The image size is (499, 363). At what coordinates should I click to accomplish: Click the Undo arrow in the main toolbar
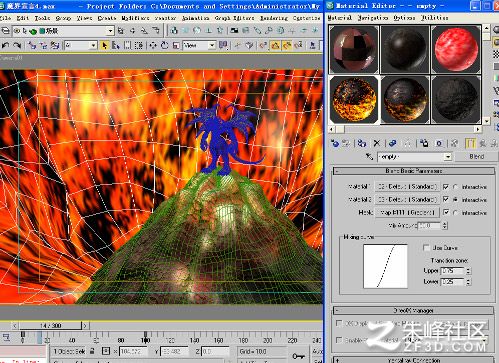pyautogui.click(x=5, y=45)
